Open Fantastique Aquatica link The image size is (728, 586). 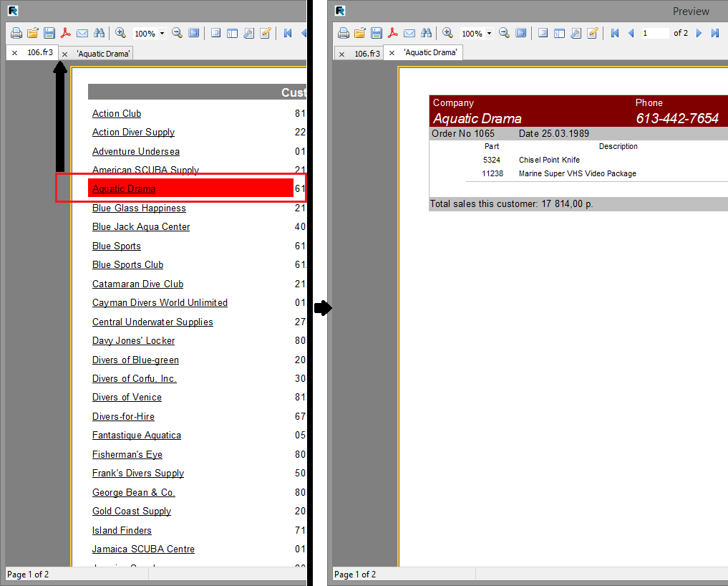click(137, 435)
